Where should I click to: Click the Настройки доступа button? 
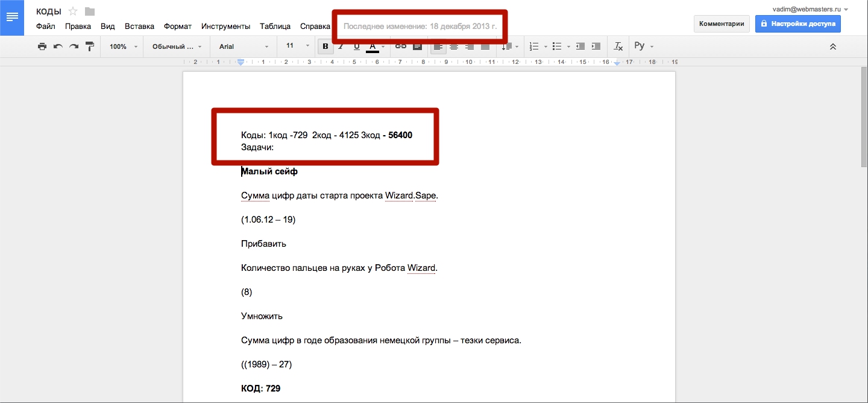tap(797, 24)
